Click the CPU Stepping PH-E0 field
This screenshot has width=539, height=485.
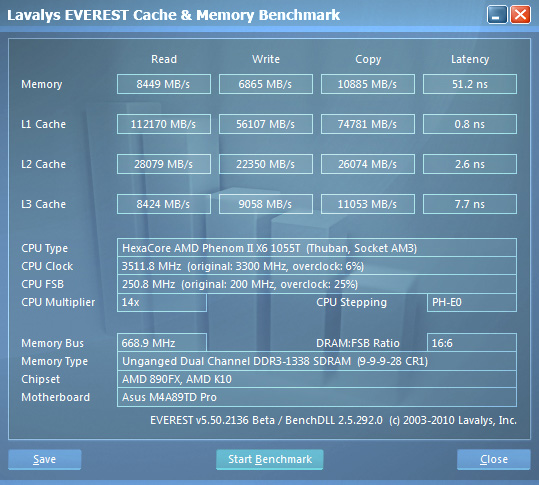click(472, 302)
